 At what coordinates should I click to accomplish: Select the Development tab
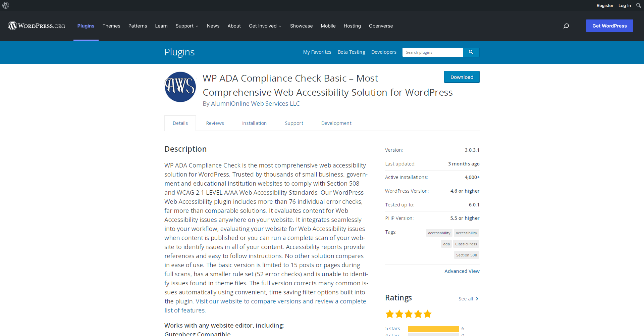[336, 123]
